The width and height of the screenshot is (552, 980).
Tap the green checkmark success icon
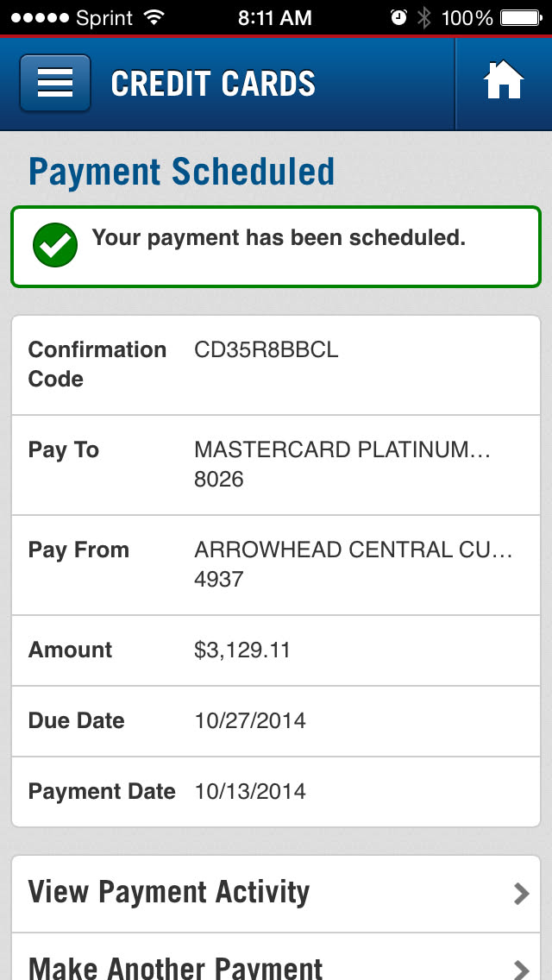pyautogui.click(x=55, y=245)
